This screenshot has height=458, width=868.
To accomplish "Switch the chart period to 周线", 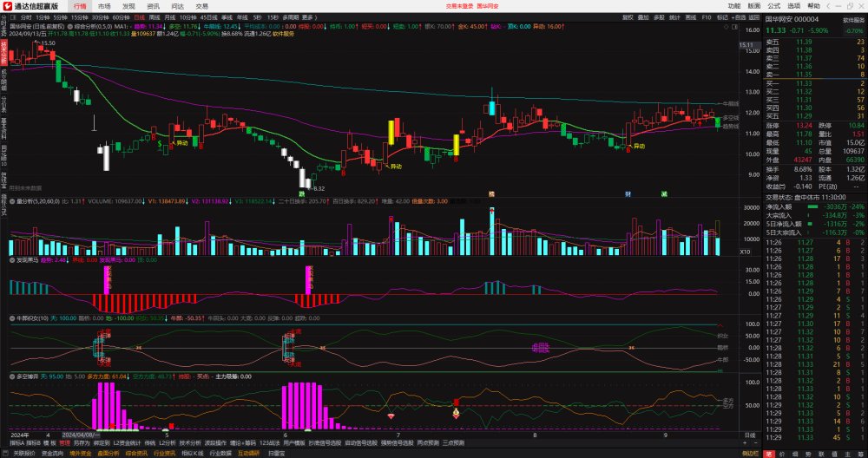I will [155, 17].
